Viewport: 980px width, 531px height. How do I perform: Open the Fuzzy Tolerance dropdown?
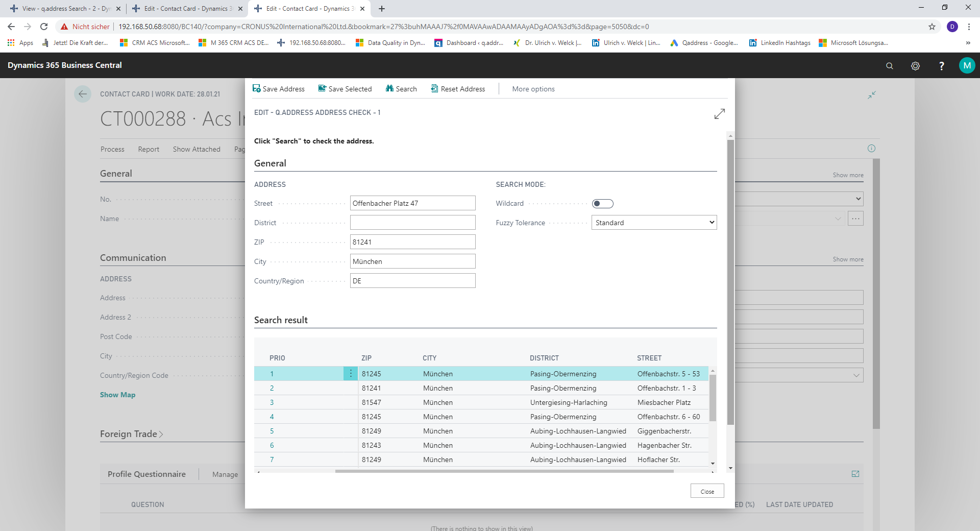coord(654,223)
